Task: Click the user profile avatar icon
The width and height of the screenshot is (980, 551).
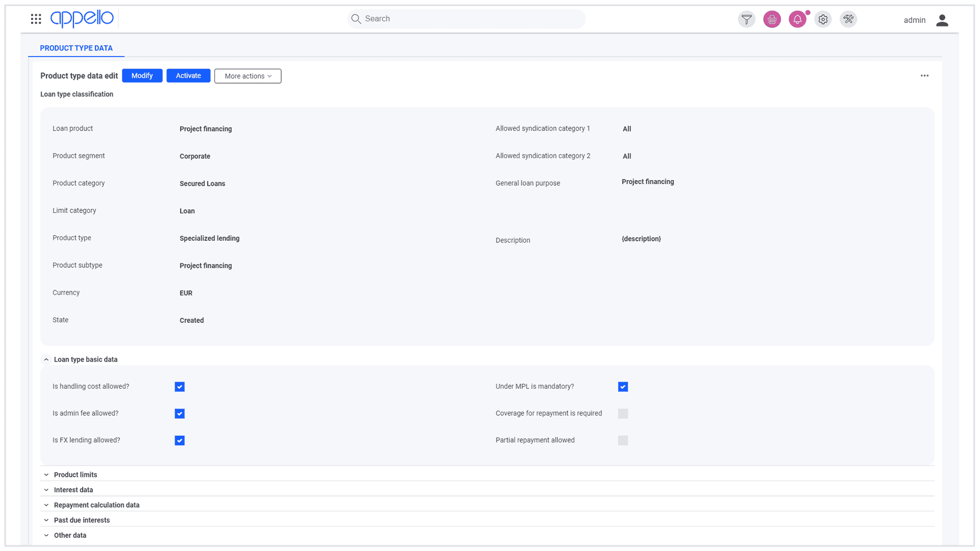Action: (x=942, y=19)
